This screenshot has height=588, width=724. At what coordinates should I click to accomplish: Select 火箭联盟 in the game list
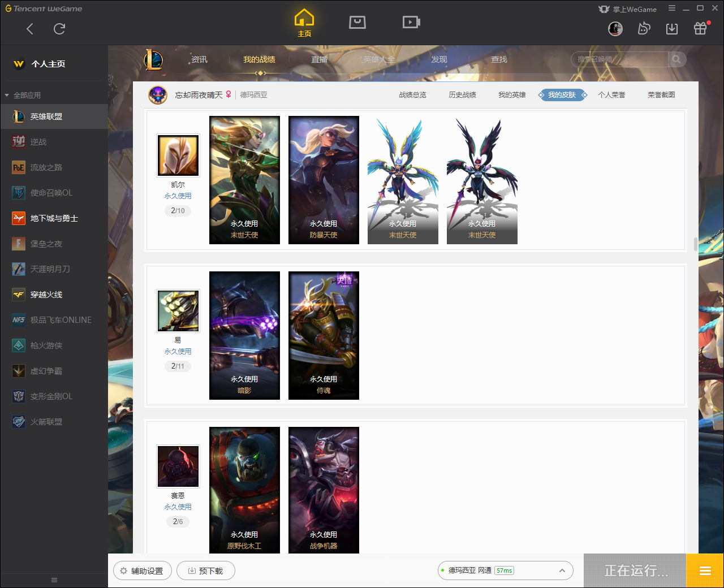pyautogui.click(x=54, y=422)
